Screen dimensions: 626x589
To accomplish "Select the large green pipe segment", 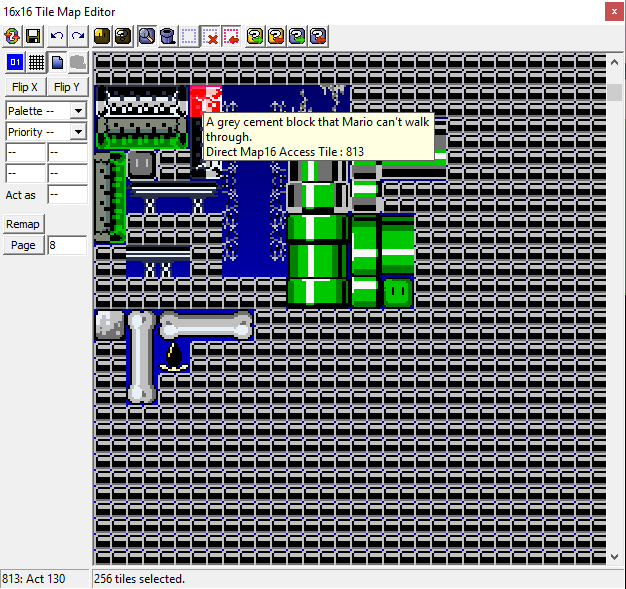I will (x=318, y=261).
